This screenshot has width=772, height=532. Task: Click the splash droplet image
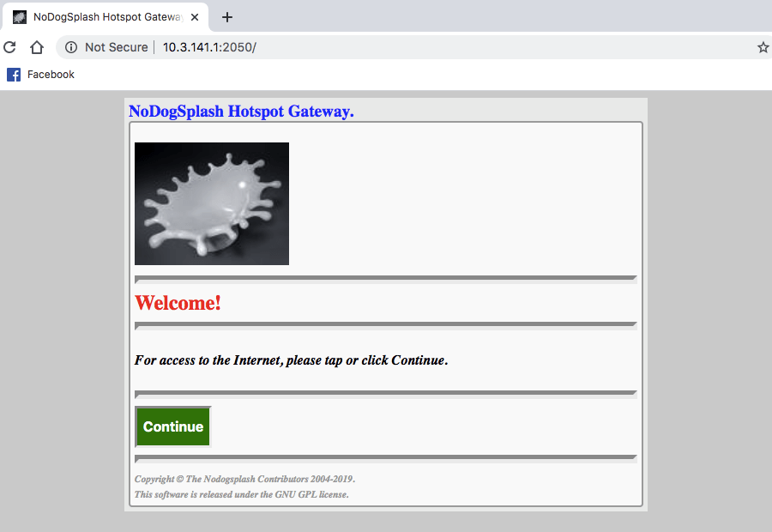pyautogui.click(x=211, y=203)
